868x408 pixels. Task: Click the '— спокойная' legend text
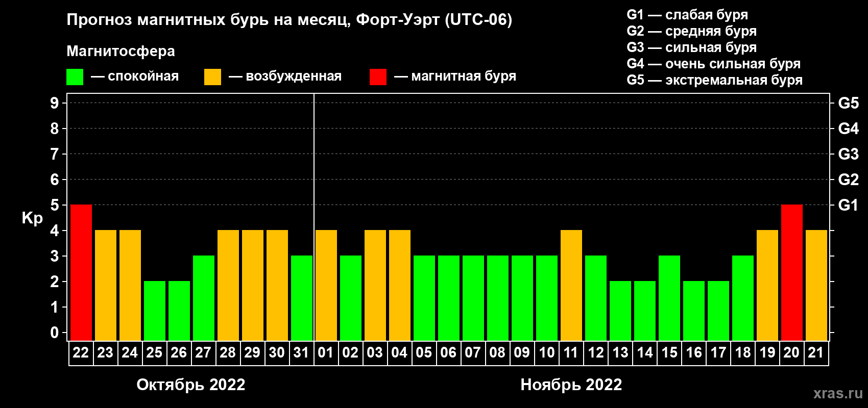click(x=135, y=76)
